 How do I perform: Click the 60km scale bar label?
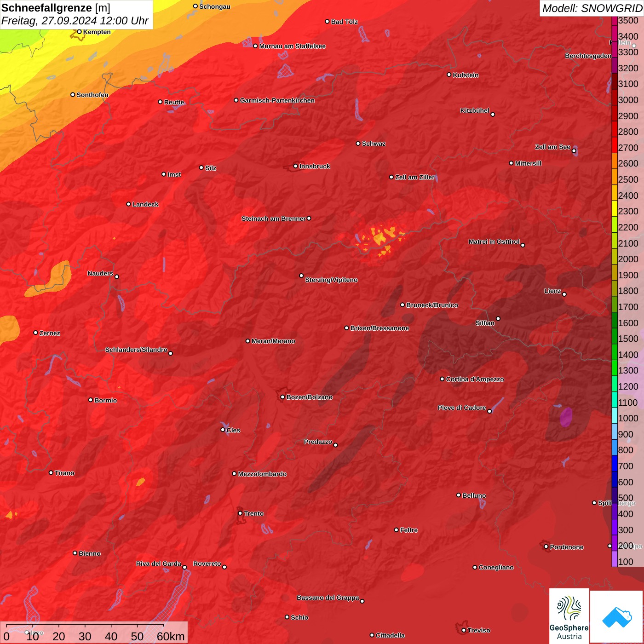point(171,636)
